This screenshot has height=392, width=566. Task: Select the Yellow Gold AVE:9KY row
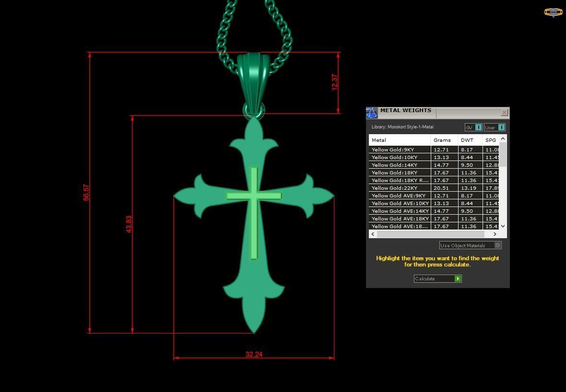click(434, 196)
